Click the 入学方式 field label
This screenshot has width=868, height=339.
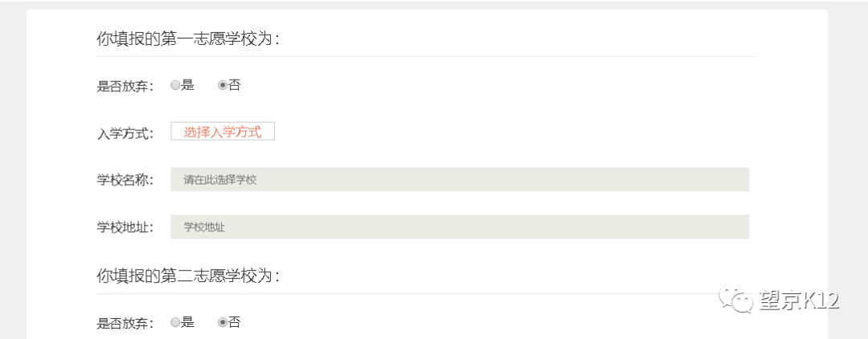pyautogui.click(x=125, y=133)
